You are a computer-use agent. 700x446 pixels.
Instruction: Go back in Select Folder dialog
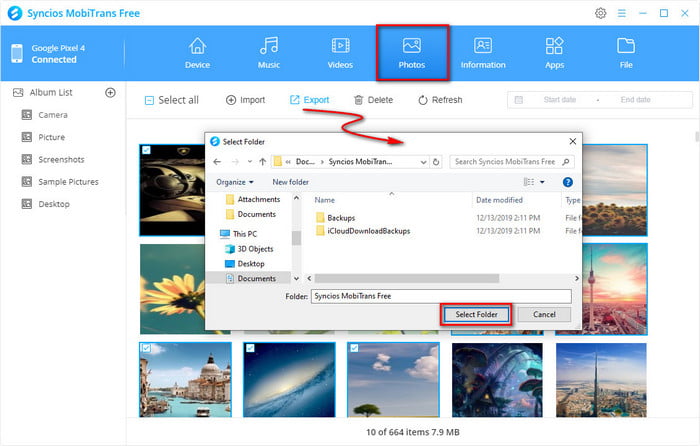coord(217,162)
